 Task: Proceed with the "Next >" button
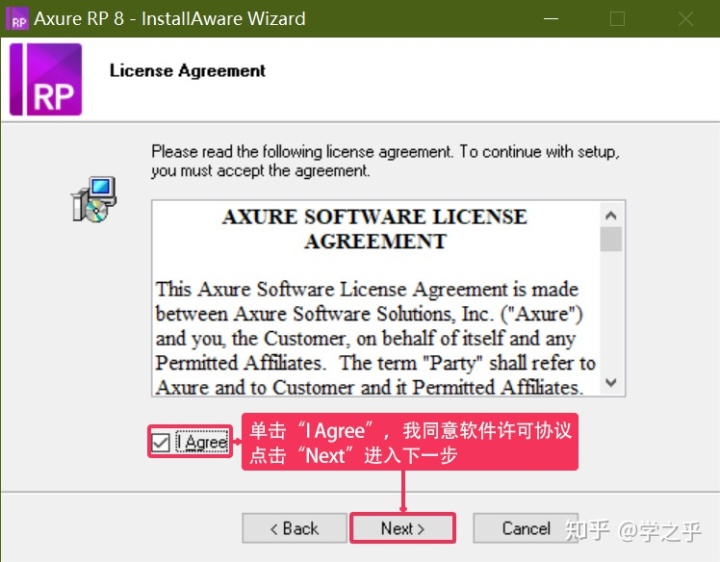(x=402, y=528)
